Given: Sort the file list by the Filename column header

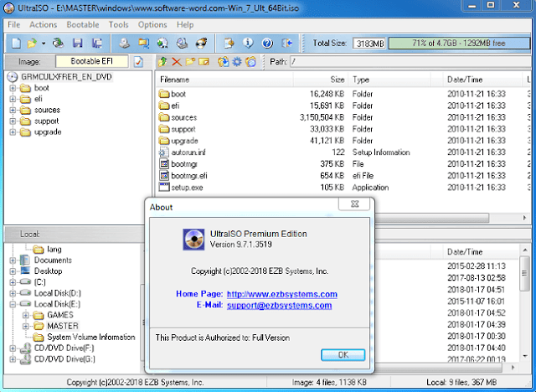Looking at the screenshot, I should [x=224, y=80].
